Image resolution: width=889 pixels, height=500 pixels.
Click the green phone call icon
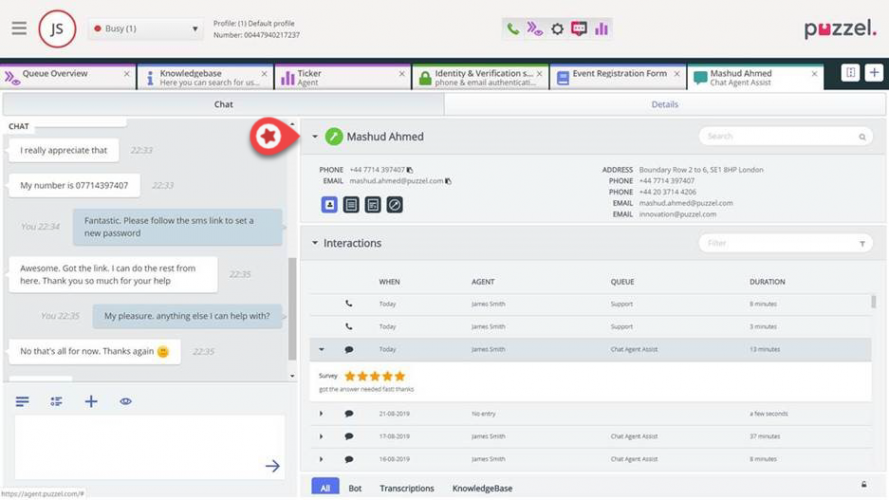[x=513, y=29]
